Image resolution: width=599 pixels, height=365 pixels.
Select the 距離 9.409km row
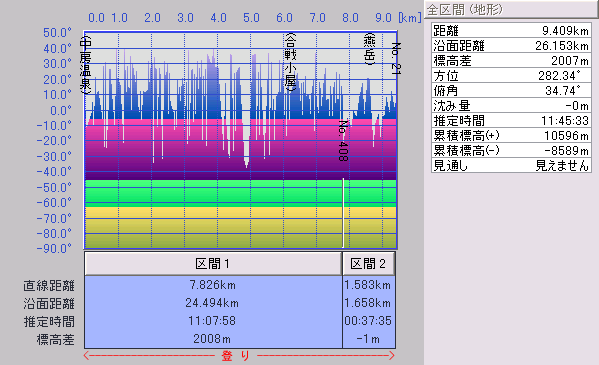(x=511, y=30)
